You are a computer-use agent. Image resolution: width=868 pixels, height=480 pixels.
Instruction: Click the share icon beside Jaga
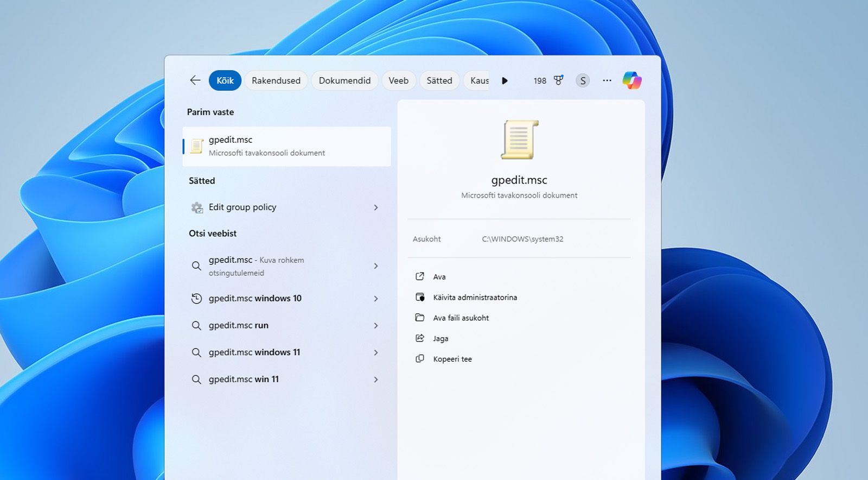tap(420, 338)
